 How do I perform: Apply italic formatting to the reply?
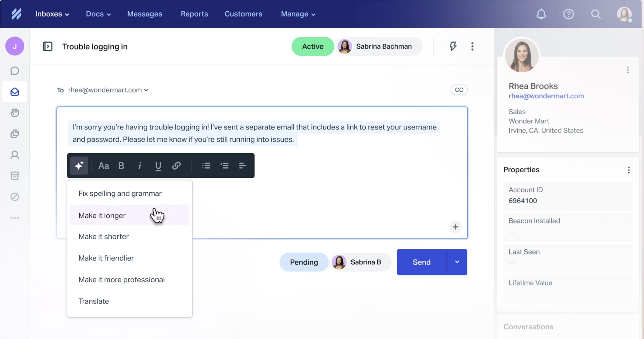140,166
